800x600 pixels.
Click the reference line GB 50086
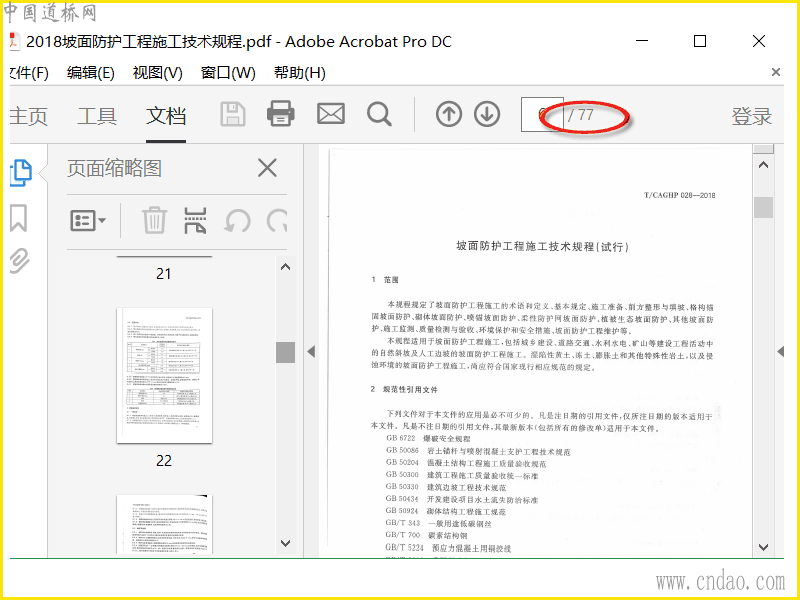(x=478, y=451)
